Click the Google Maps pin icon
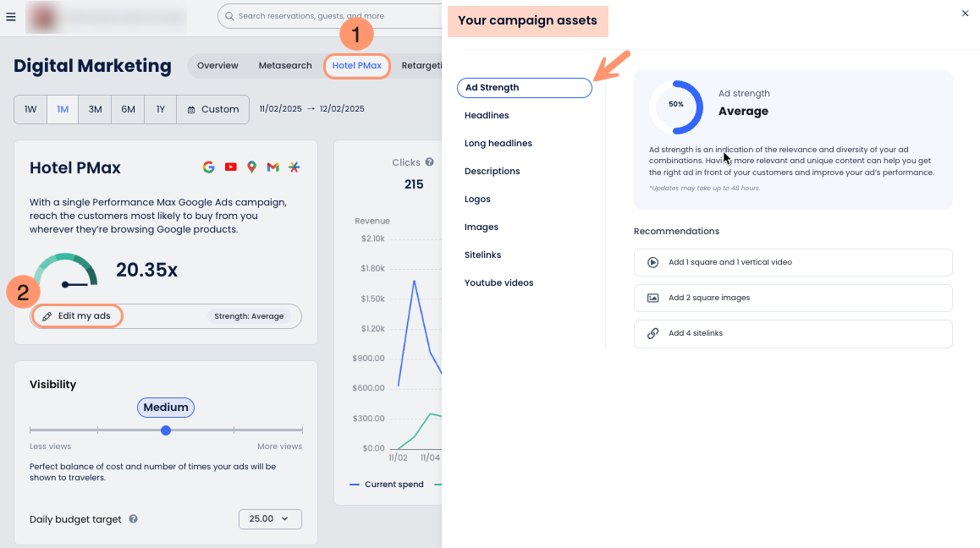The height and width of the screenshot is (548, 980). pos(251,167)
